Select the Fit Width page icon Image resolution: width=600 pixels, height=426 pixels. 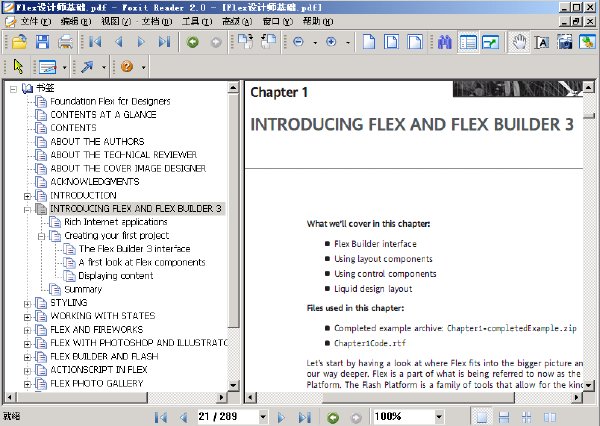(415, 42)
